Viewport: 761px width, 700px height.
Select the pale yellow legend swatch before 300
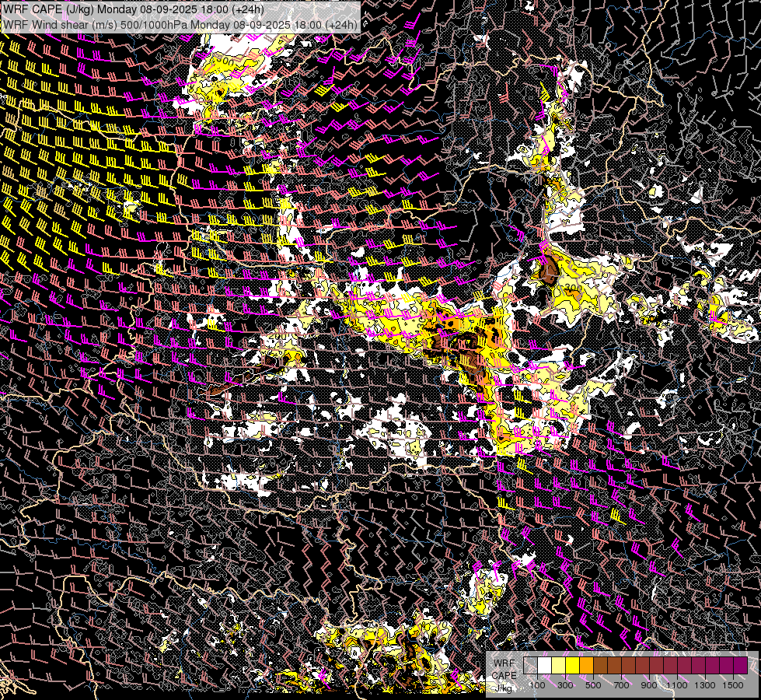(x=559, y=665)
